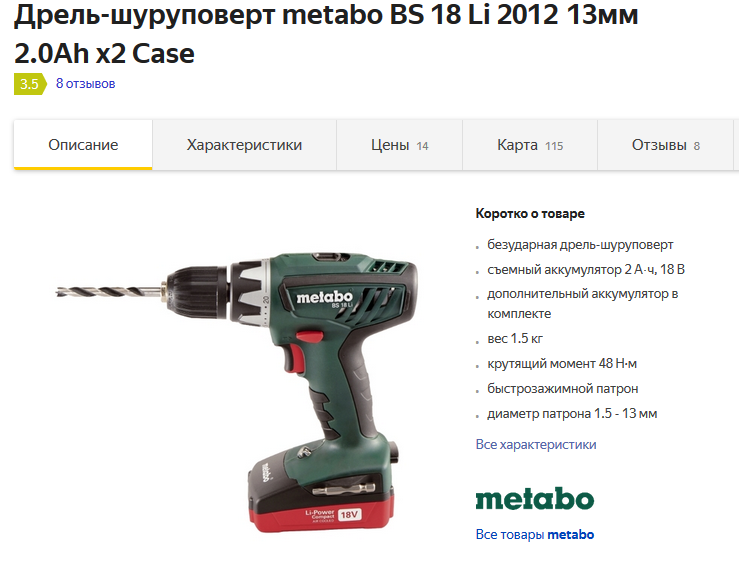739x580 pixels.
Task: Click the Все характеристики link
Action: coord(536,444)
